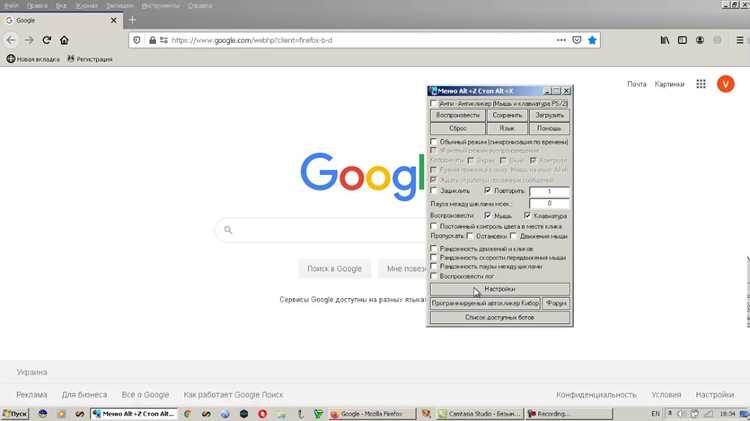Click the dark hexagon taskbar icon

point(243,414)
